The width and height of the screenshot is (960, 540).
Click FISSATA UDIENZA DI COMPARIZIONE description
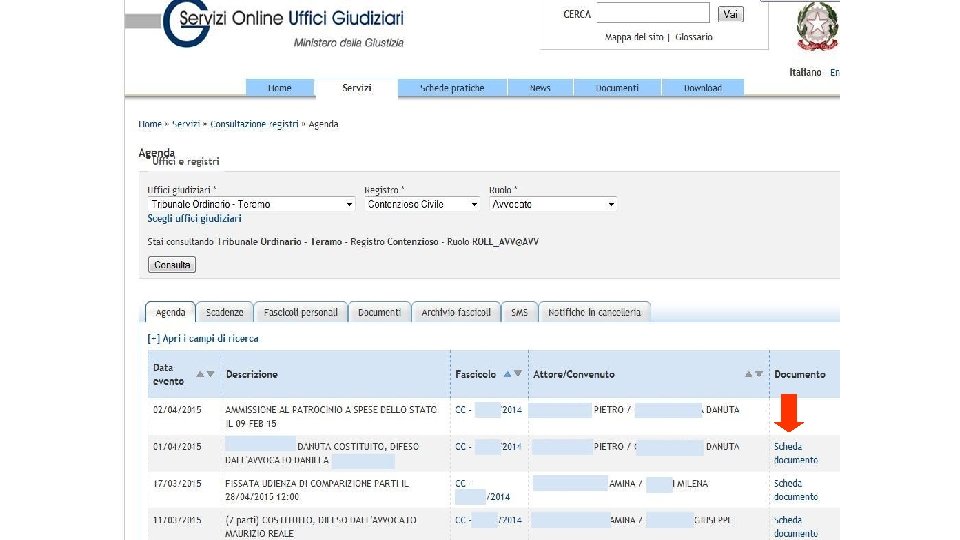point(317,490)
